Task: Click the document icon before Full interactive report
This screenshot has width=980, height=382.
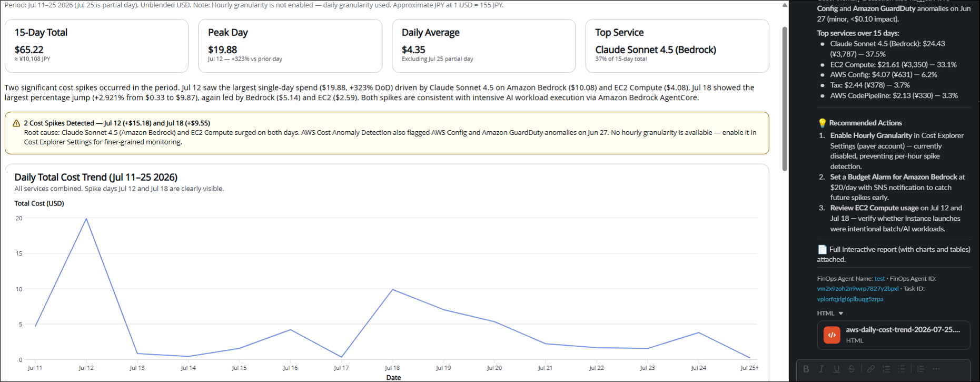Action: tap(822, 249)
